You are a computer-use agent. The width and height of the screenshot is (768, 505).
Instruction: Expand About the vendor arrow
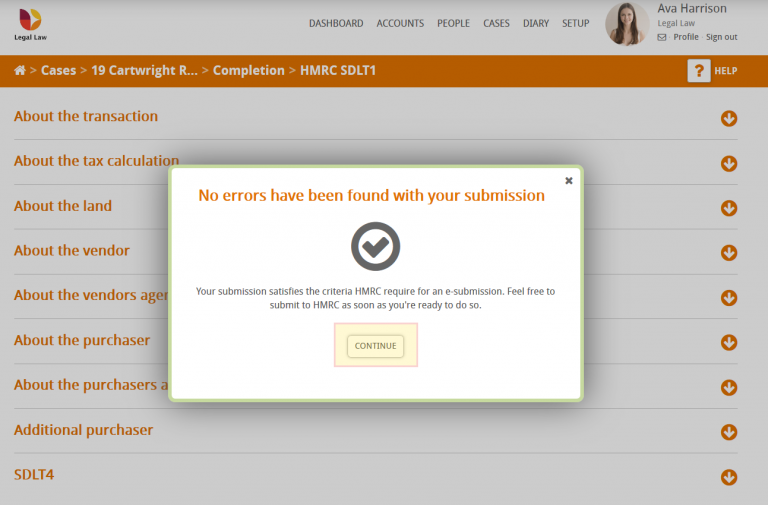[729, 253]
